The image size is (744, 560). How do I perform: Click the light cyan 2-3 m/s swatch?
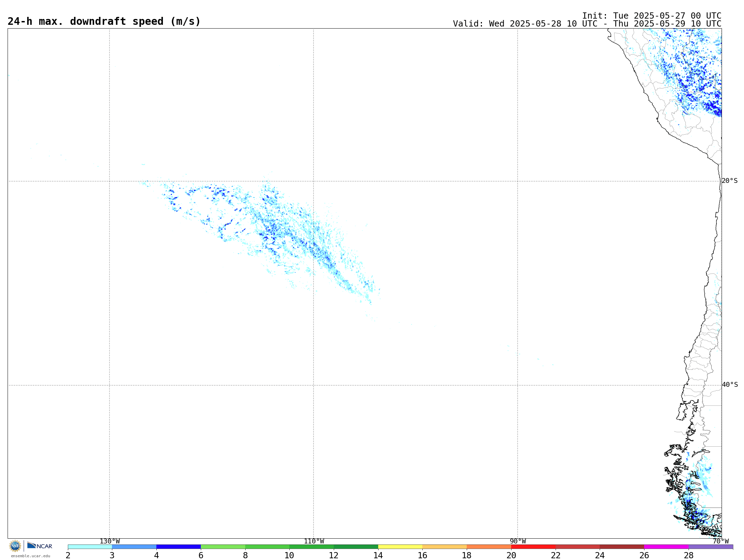[x=90, y=547]
